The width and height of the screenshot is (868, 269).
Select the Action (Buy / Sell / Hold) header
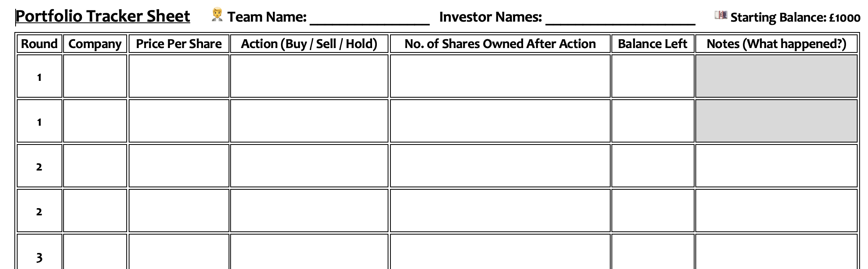[x=309, y=44]
